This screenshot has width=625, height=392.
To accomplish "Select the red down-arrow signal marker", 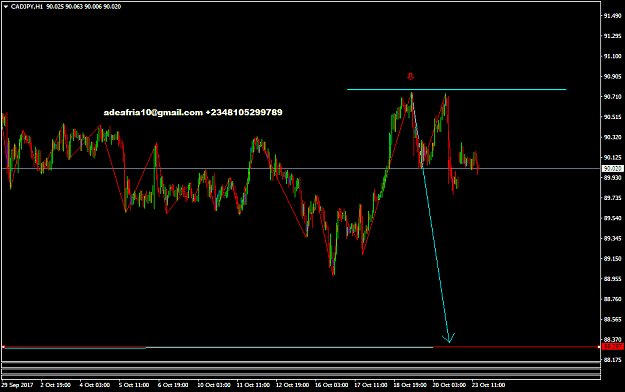I will (411, 76).
